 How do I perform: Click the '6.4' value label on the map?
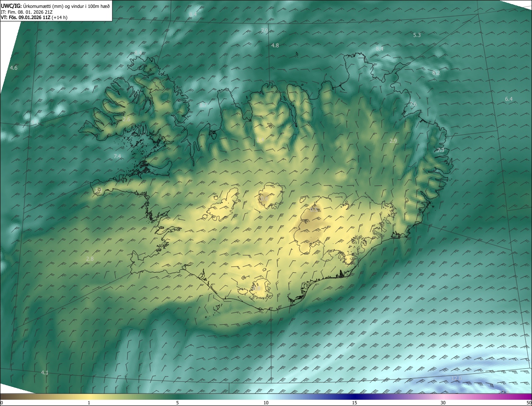point(509,99)
